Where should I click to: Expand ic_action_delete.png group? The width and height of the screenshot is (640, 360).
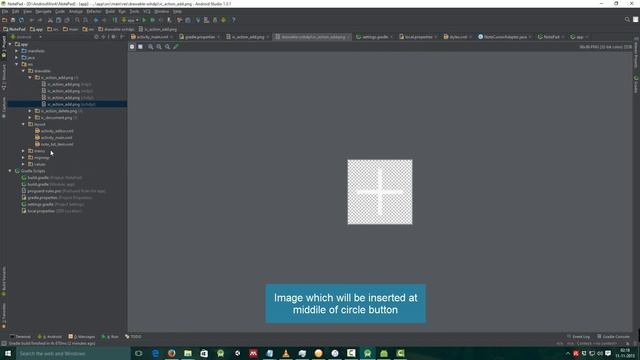(x=30, y=111)
